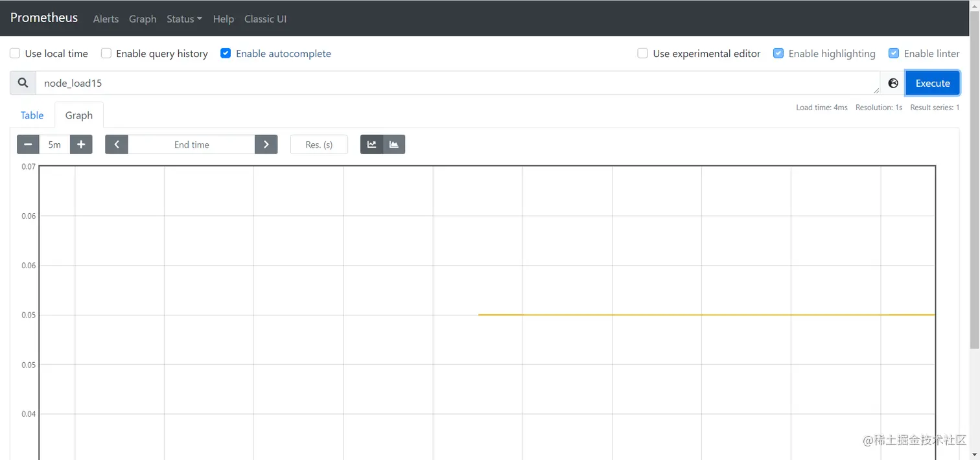Run the query with Execute button
The width and height of the screenshot is (980, 460).
(x=933, y=83)
